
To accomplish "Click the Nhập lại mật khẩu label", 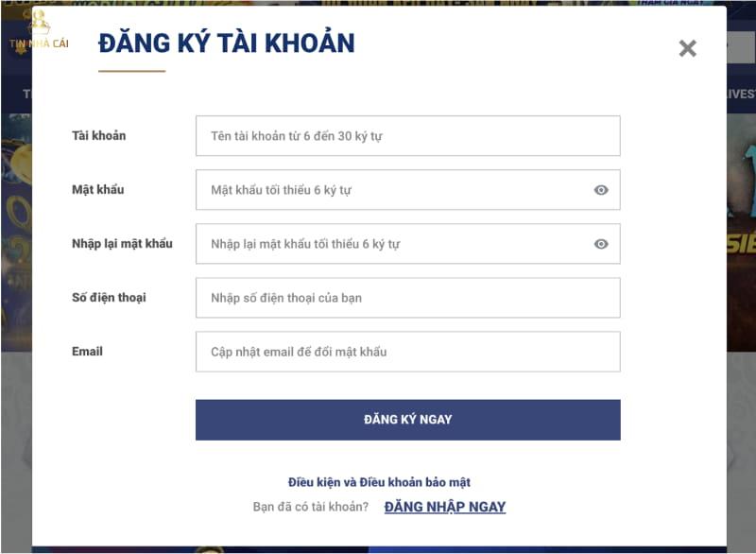I will tap(122, 243).
